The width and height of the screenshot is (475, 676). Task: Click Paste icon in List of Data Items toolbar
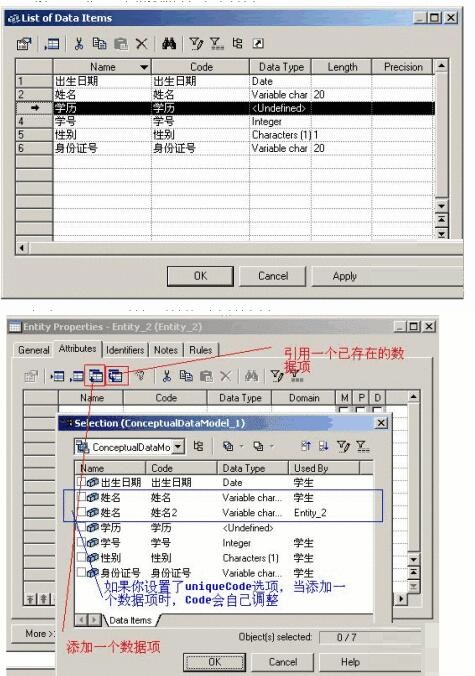(x=121, y=44)
